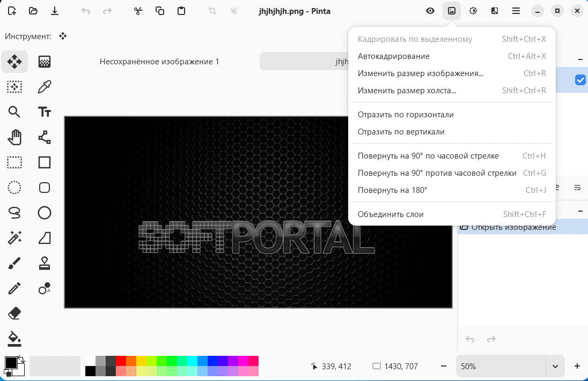
Task: Paste from clipboard icon
Action: (x=181, y=11)
